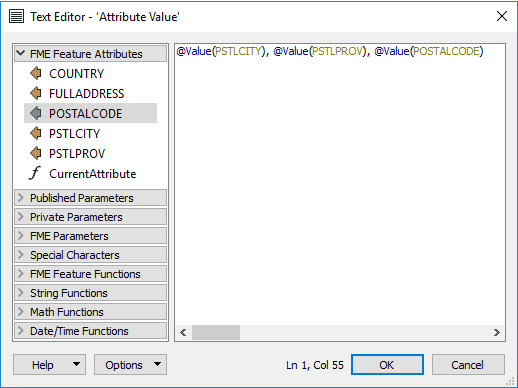Screen dimensions: 518x388
Task: Click the Text Editor window title icon
Action: 17,16
